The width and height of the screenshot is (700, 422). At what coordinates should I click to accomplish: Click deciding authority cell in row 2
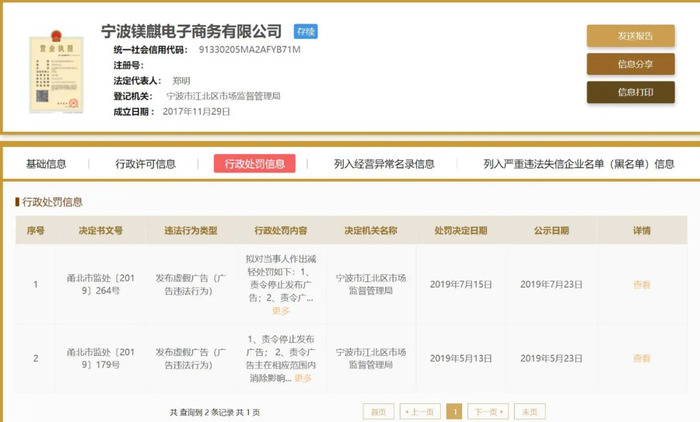(371, 358)
